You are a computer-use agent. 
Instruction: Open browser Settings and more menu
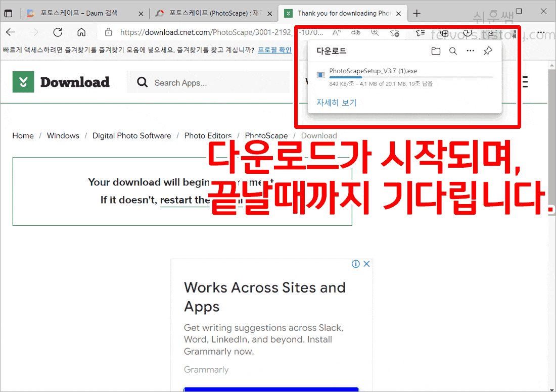point(541,33)
